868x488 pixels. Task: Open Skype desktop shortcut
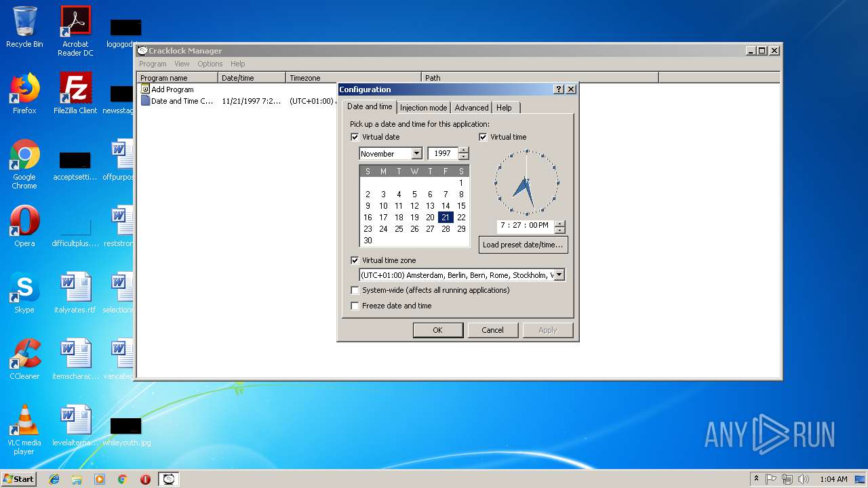(x=24, y=293)
